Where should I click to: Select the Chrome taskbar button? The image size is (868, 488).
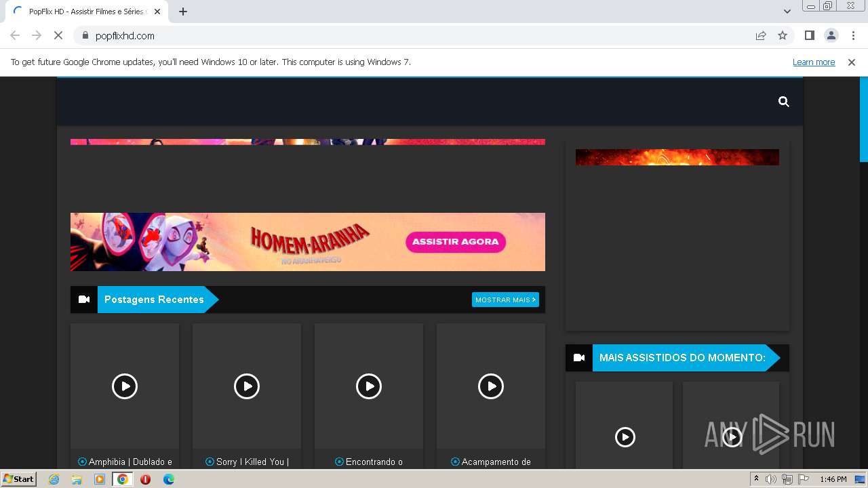click(123, 479)
